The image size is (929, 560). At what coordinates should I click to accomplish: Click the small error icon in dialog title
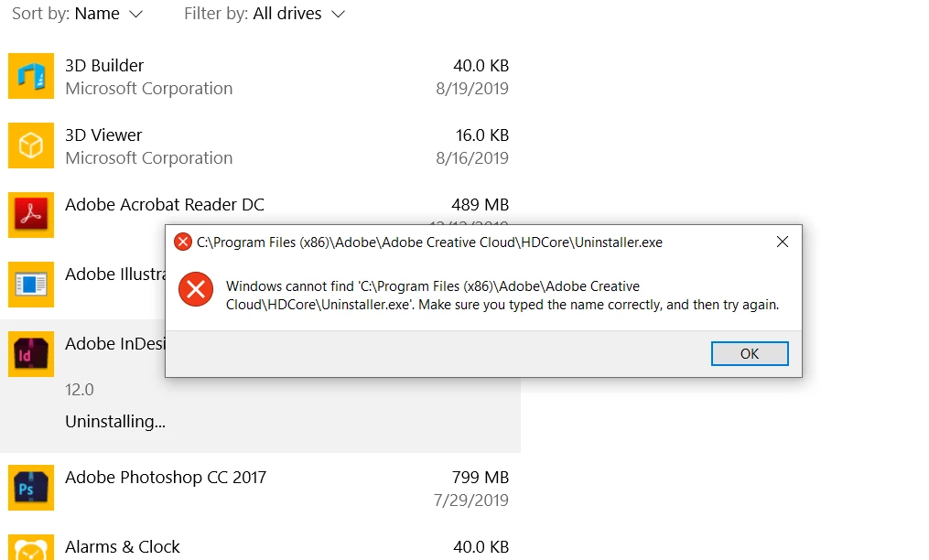point(182,242)
